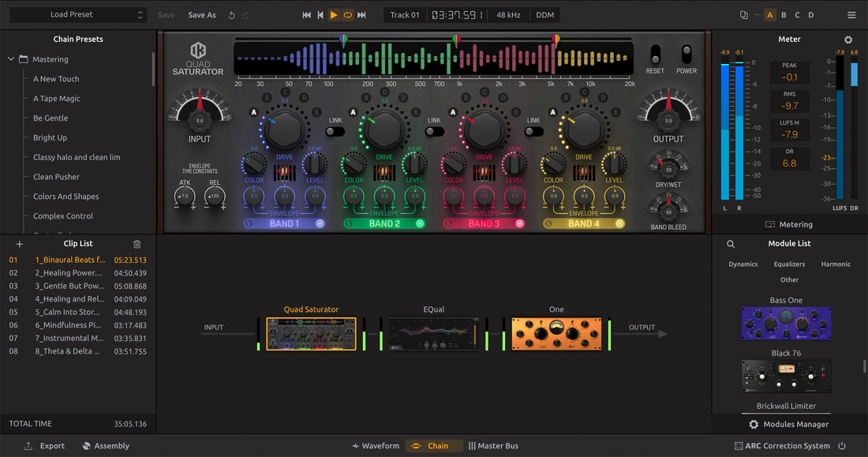Viewport: 868px width, 457px height.
Task: Switch to the Waveform tab
Action: [376, 446]
